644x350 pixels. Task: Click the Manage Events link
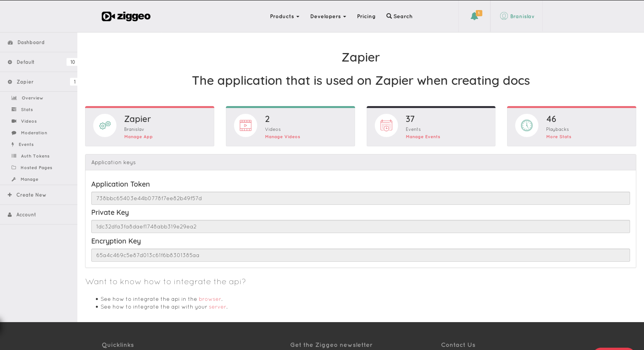pyautogui.click(x=423, y=137)
